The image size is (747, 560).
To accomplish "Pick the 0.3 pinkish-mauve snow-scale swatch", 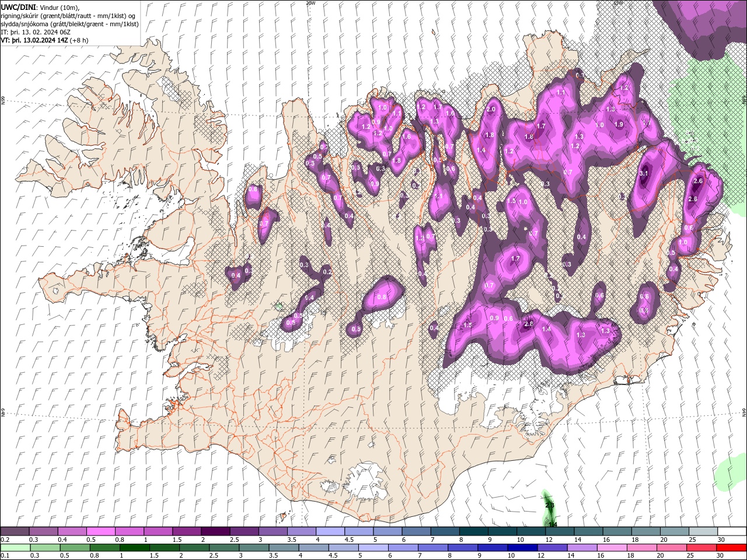I will click(x=43, y=531).
